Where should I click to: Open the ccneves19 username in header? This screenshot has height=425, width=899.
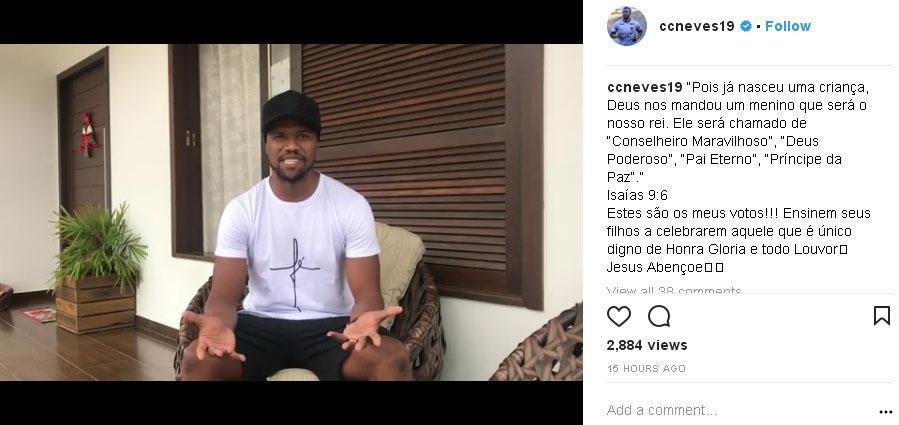697,26
